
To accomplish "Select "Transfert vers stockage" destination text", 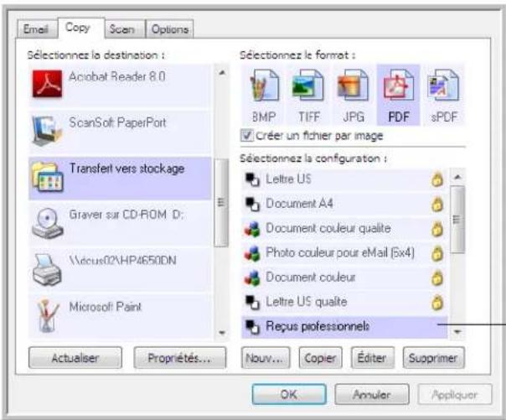I will pyautogui.click(x=126, y=169).
